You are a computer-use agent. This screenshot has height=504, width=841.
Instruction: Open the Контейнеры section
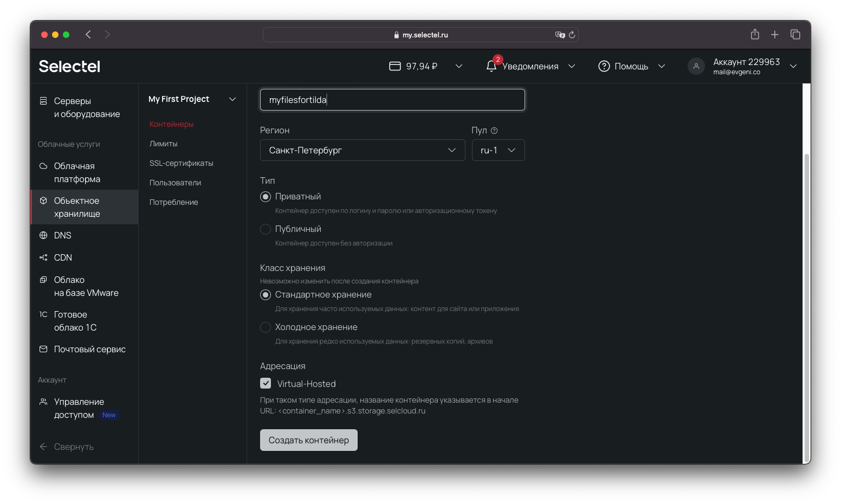coord(171,124)
